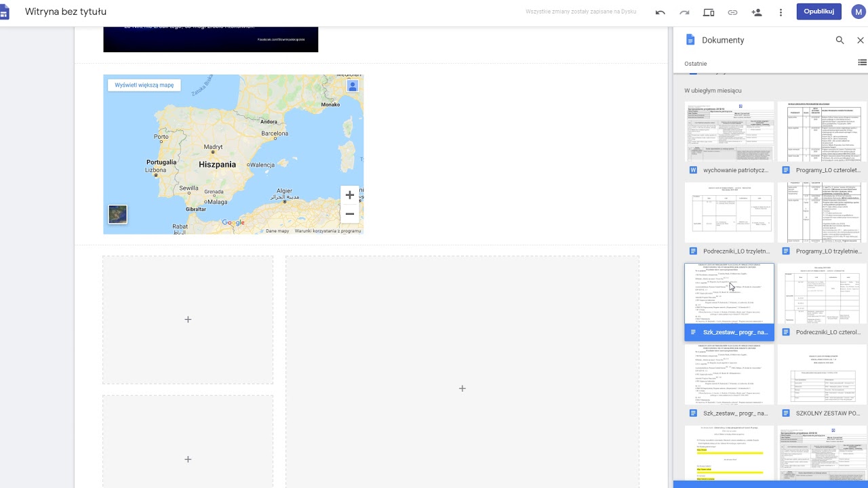Screen dimensions: 868x488
Task: Open the share with others icon
Action: click(757, 12)
